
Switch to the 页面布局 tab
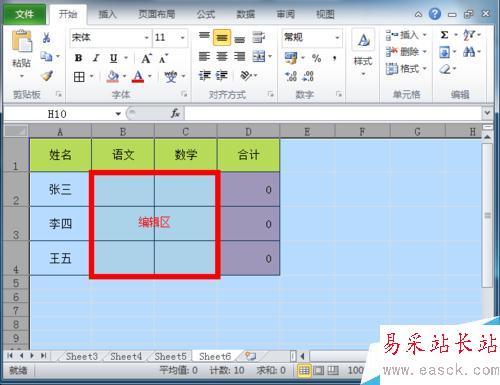coord(157,14)
